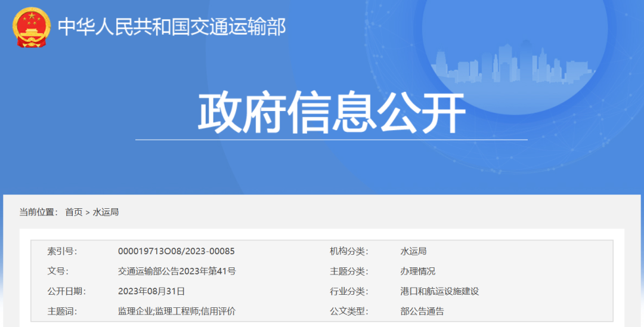This screenshot has height=327, width=644.
Task: Select 交通运输部公告2023年第41号 text
Action: 177,271
